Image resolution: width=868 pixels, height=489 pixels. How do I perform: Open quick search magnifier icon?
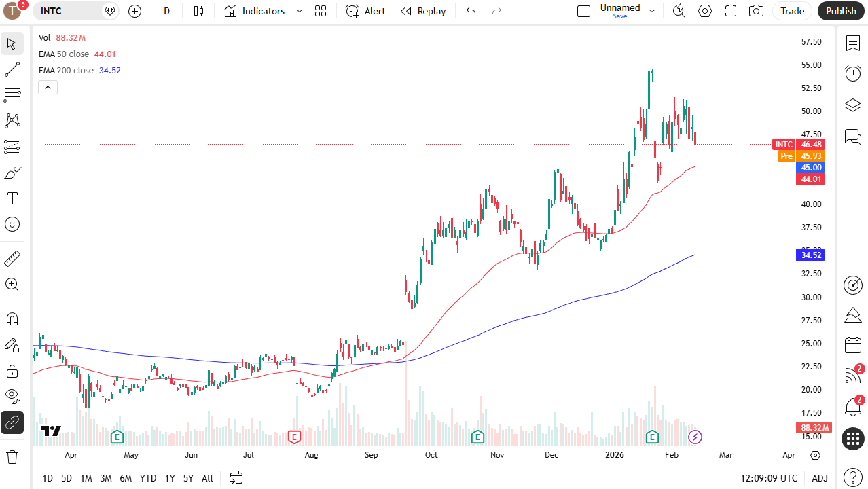(679, 11)
